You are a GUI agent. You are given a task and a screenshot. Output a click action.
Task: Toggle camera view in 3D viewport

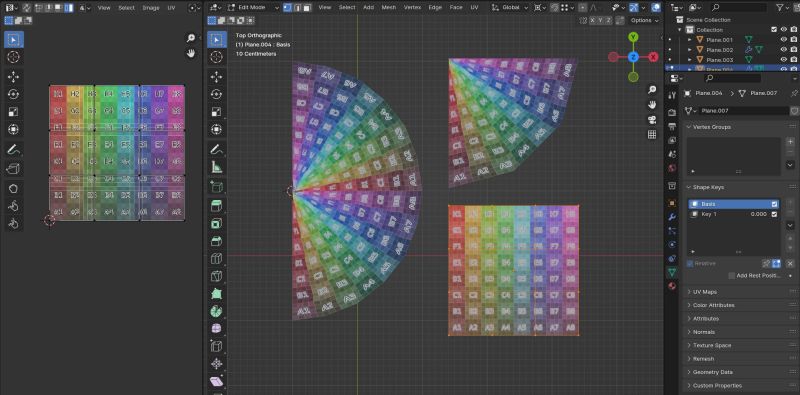point(652,120)
